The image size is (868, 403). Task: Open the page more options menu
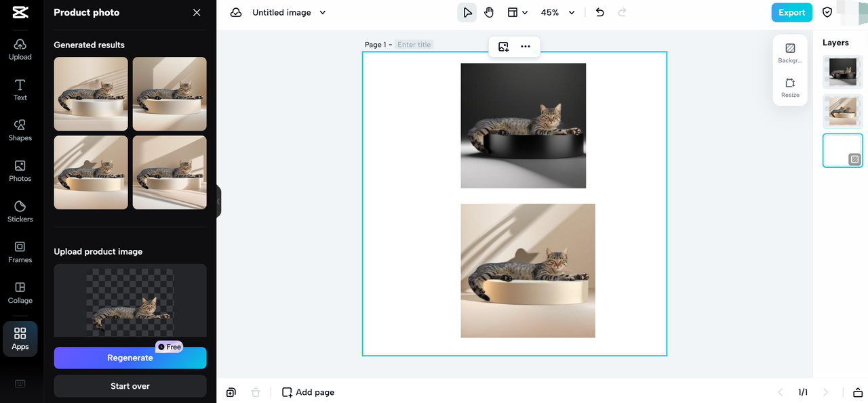click(526, 47)
